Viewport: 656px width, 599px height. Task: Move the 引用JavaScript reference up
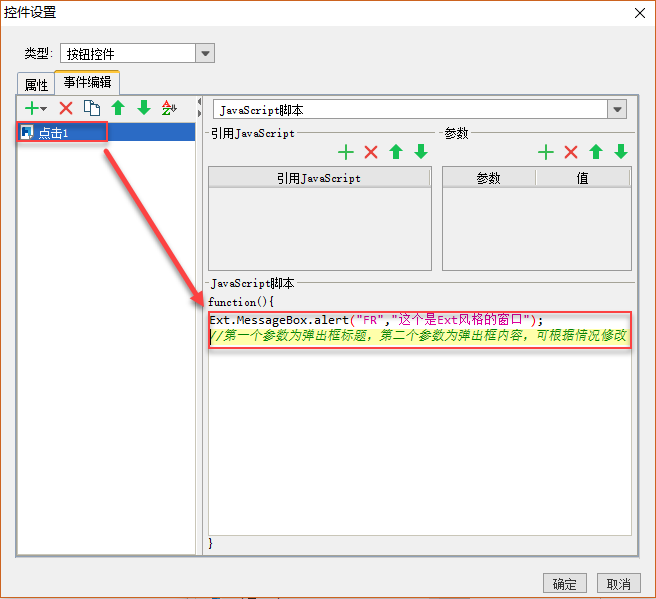pyautogui.click(x=396, y=152)
